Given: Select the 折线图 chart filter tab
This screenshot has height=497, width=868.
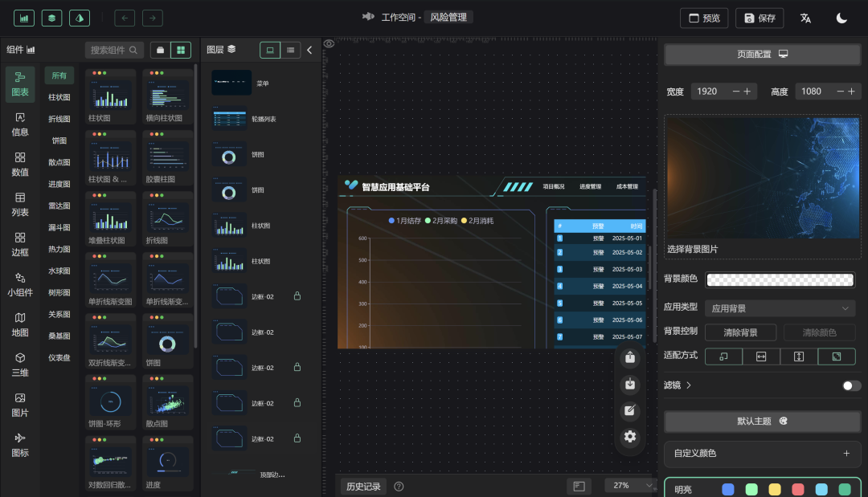Looking at the screenshot, I should pyautogui.click(x=59, y=119).
